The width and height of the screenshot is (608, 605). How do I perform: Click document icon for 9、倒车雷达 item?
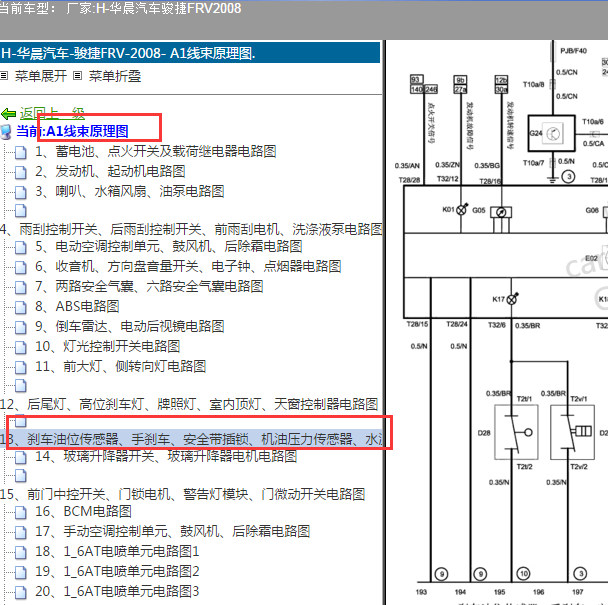coord(21,327)
